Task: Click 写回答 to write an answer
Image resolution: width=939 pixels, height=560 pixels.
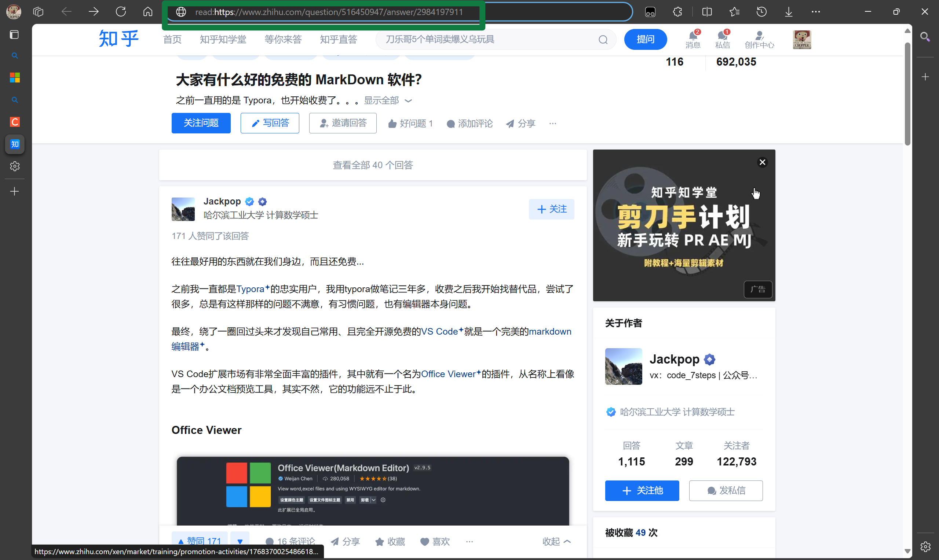Action: 270,123
